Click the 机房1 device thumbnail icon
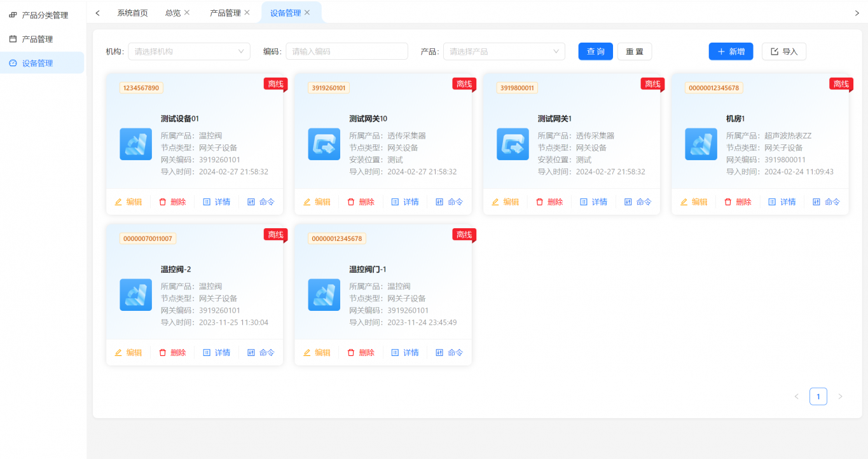This screenshot has width=868, height=459. [x=701, y=144]
